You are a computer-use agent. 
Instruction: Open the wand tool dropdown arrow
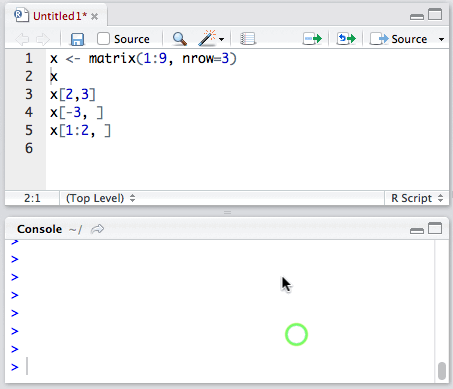[222, 40]
